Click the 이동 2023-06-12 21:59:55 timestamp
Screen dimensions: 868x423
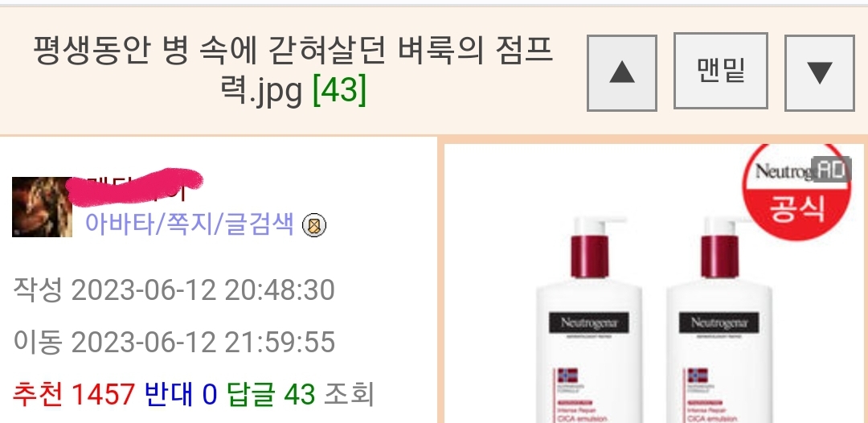coord(174,342)
